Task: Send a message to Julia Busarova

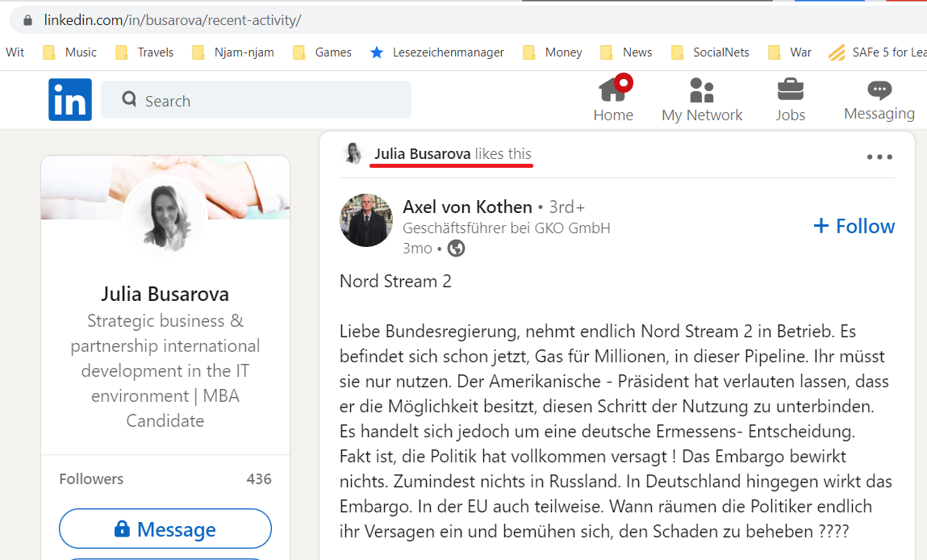Action: click(x=165, y=529)
